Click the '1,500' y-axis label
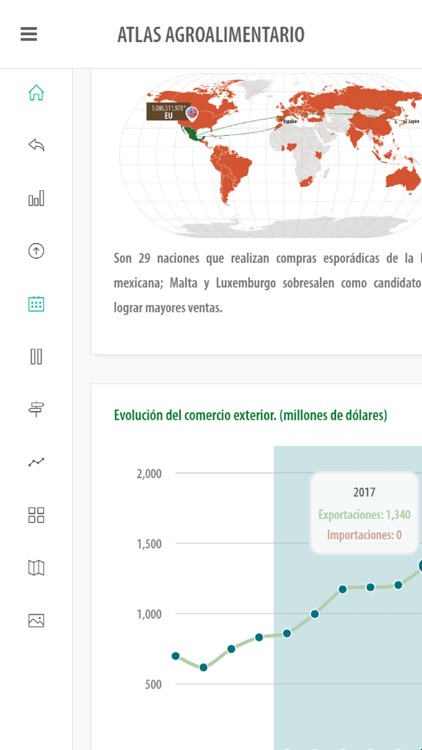Screen dimensions: 422x750 click(x=149, y=544)
